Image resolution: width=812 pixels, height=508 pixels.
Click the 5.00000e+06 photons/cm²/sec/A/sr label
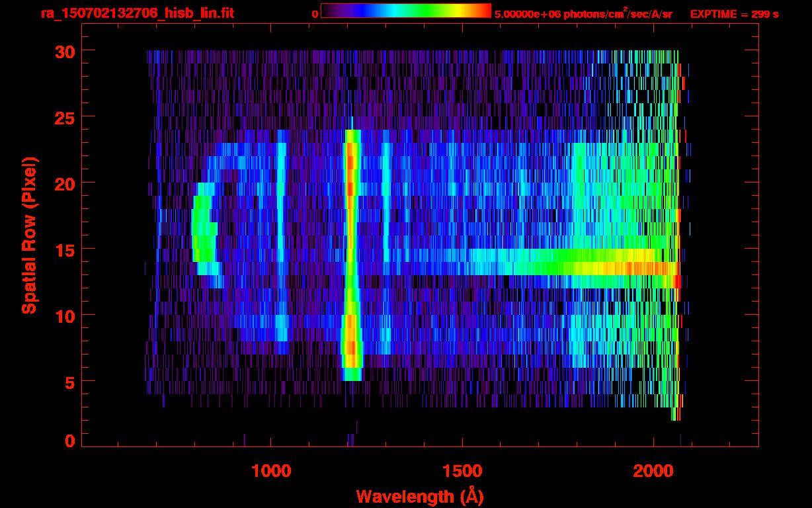point(583,13)
